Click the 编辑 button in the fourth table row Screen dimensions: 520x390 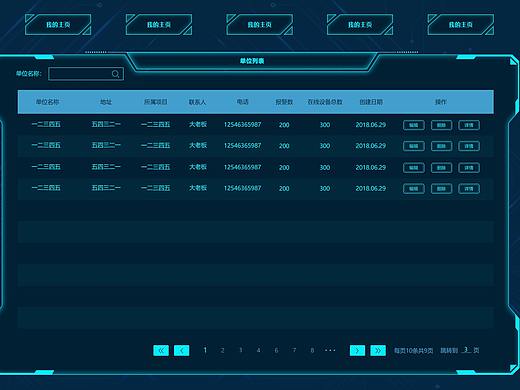[x=414, y=189]
